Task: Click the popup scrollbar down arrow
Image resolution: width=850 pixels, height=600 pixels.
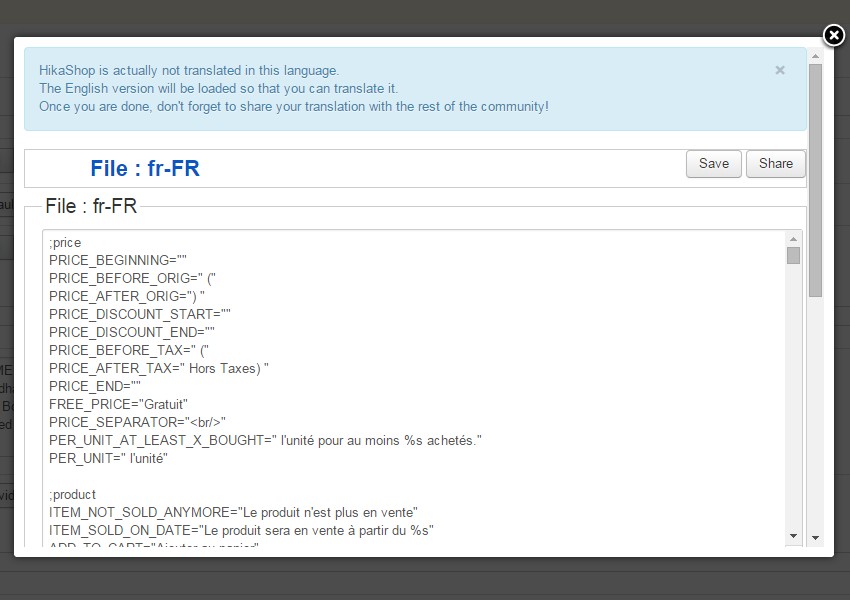Action: click(x=815, y=538)
